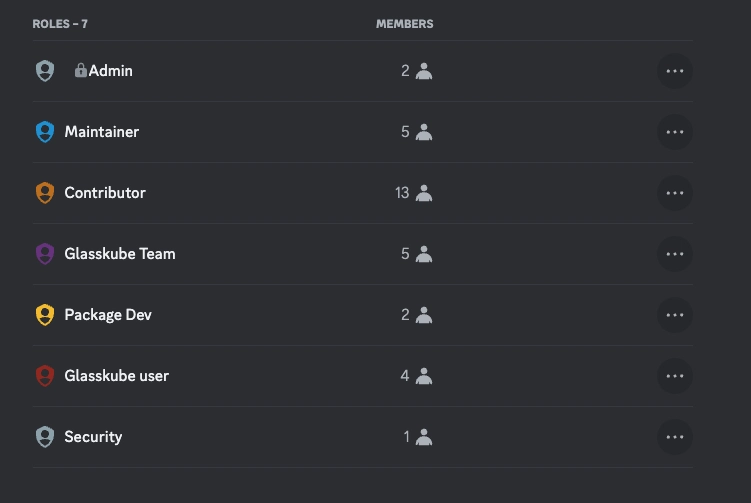The height and width of the screenshot is (503, 751).
Task: View the 13 members of Contributor
Action: (x=414, y=193)
